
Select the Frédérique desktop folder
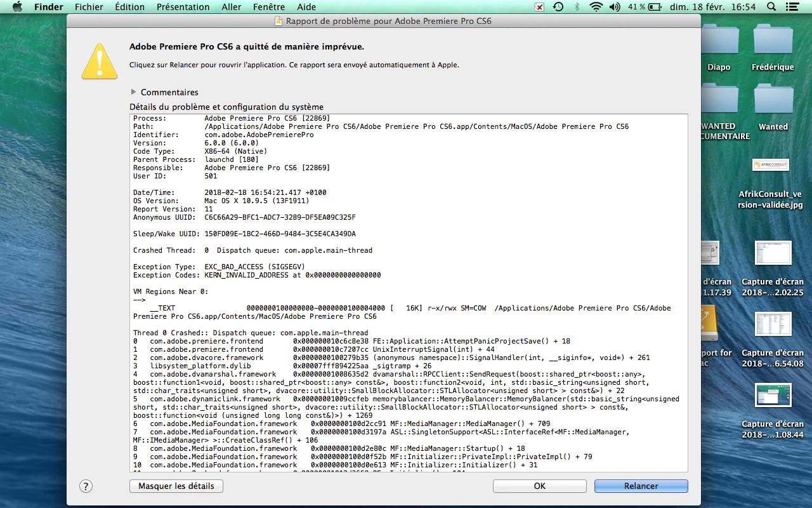pos(773,39)
